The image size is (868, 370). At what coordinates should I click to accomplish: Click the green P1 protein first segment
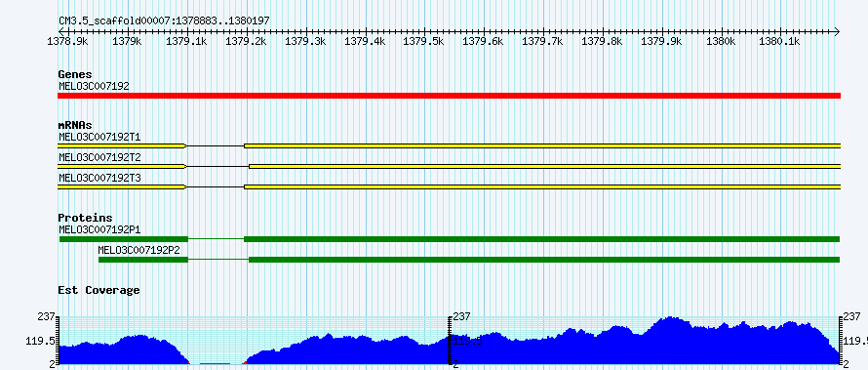124,239
